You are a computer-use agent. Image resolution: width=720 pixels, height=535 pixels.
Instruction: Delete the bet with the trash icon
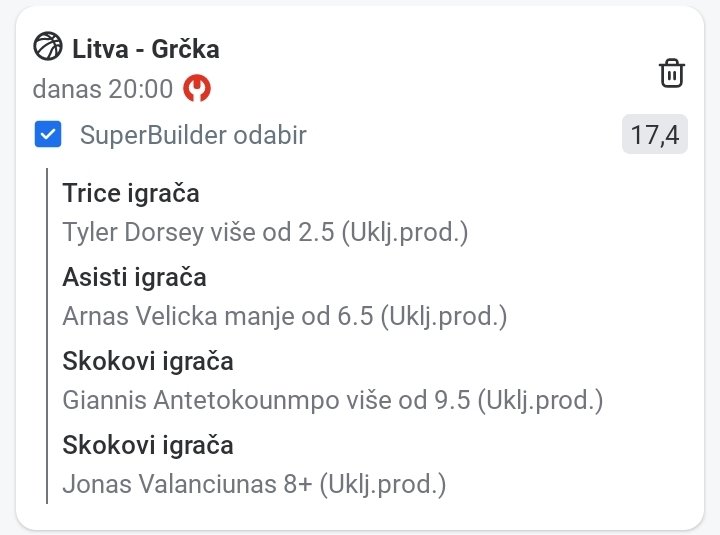672,73
